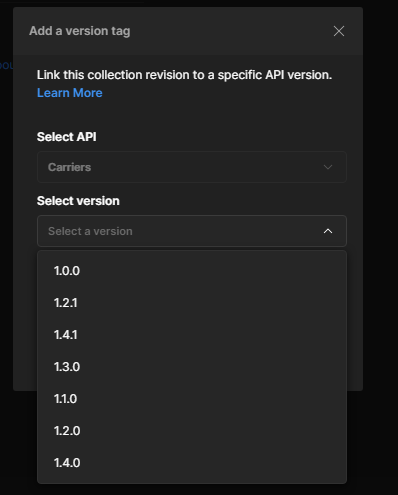This screenshot has height=495, width=398.
Task: Select version 1.3.0 option
Action: coord(192,367)
